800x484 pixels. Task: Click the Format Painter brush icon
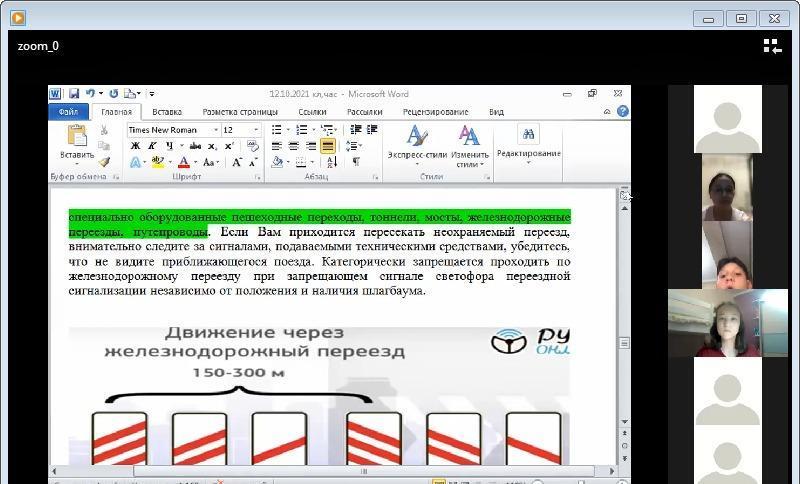coord(104,161)
